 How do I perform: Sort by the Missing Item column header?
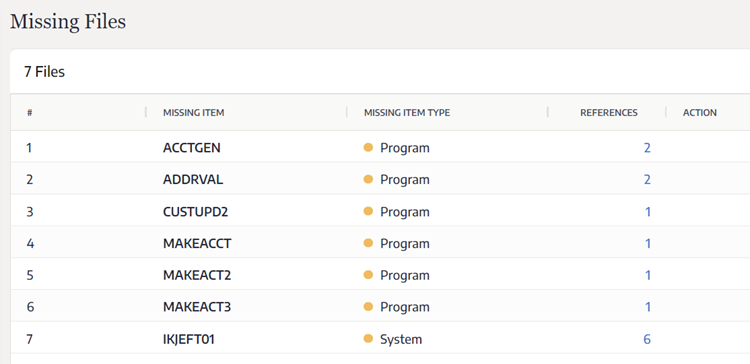[194, 113]
